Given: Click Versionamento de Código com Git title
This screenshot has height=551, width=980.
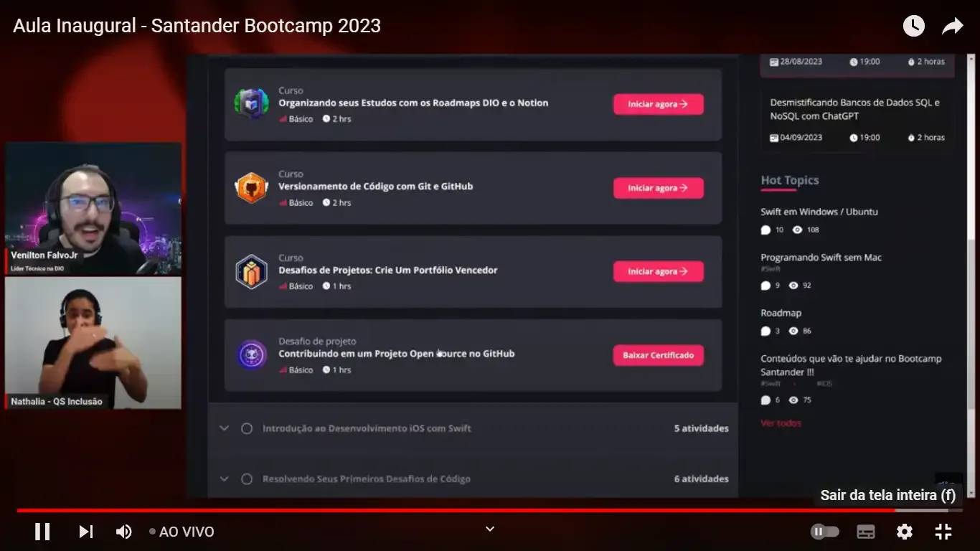Looking at the screenshot, I should pyautogui.click(x=375, y=187).
